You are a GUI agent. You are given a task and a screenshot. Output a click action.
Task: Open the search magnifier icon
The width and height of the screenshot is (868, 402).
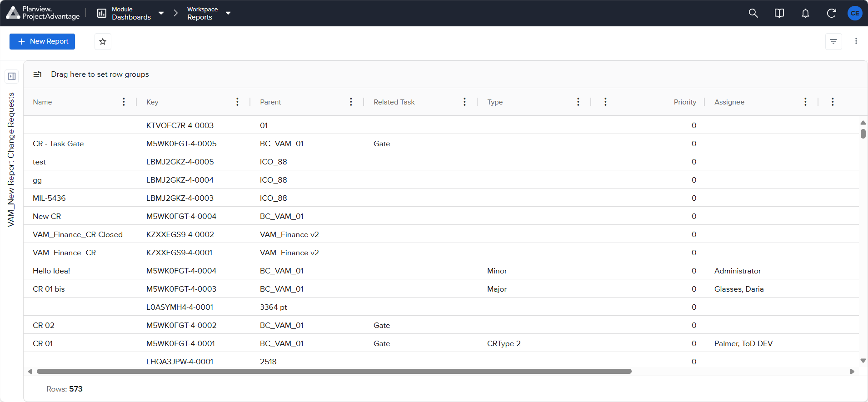pyautogui.click(x=753, y=13)
